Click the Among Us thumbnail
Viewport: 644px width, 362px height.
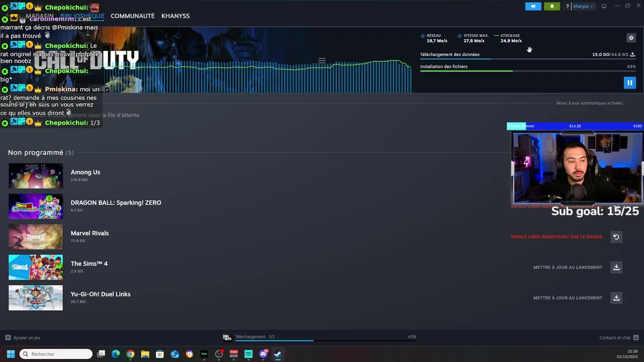tap(36, 175)
